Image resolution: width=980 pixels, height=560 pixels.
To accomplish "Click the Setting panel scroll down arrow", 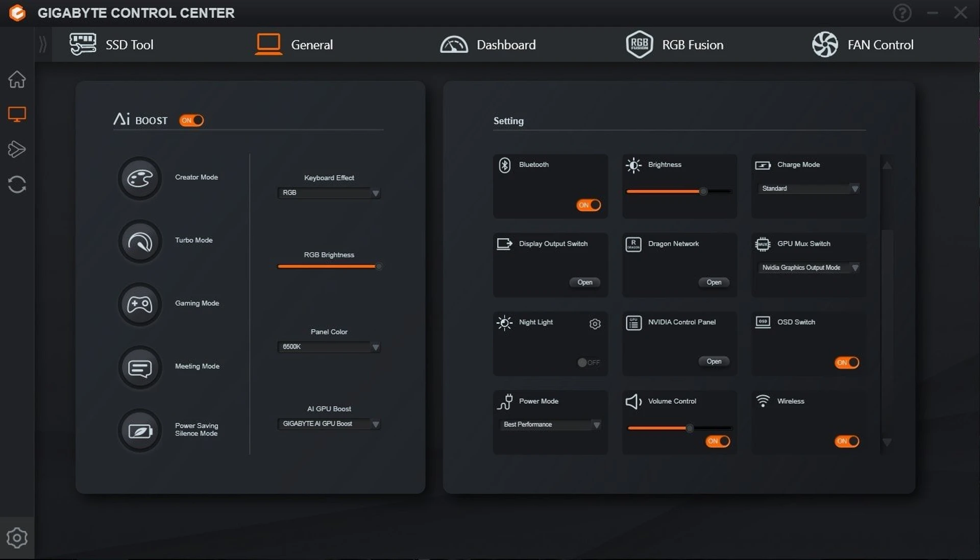I will (887, 442).
